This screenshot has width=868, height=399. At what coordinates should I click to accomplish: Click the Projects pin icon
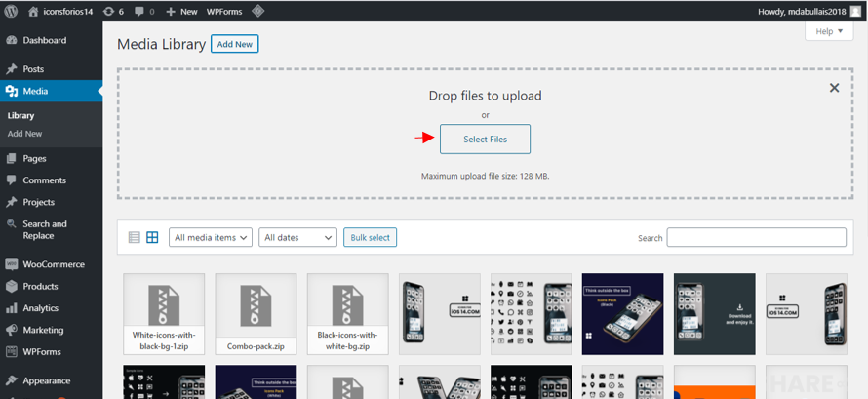tap(11, 202)
